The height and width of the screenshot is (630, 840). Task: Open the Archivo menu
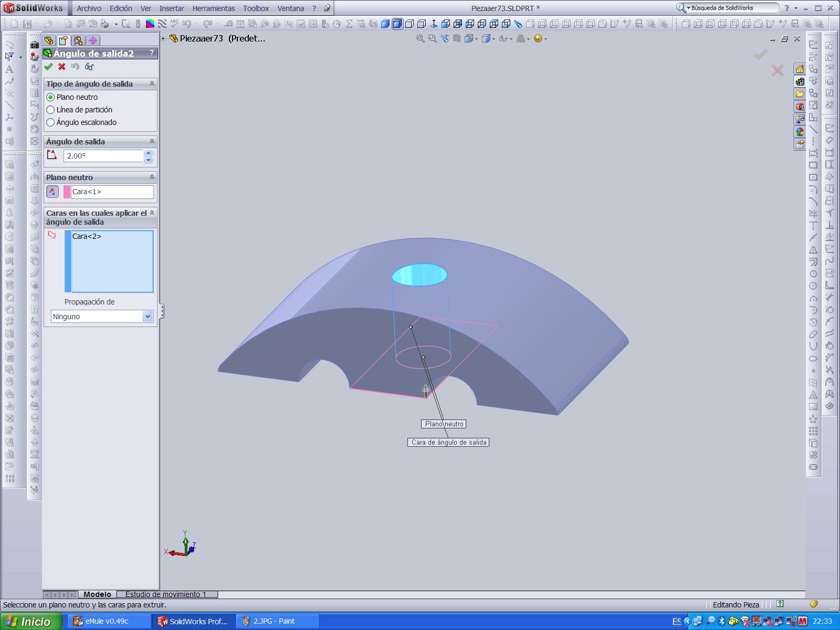pos(89,8)
